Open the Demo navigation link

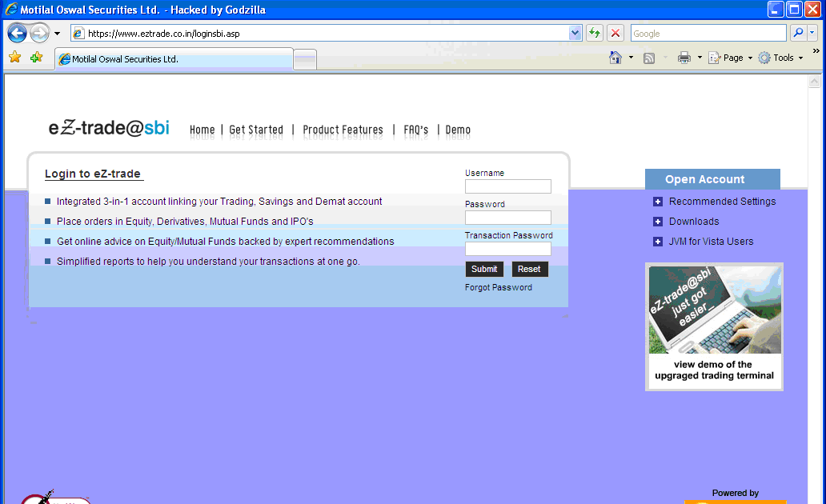pos(458,130)
